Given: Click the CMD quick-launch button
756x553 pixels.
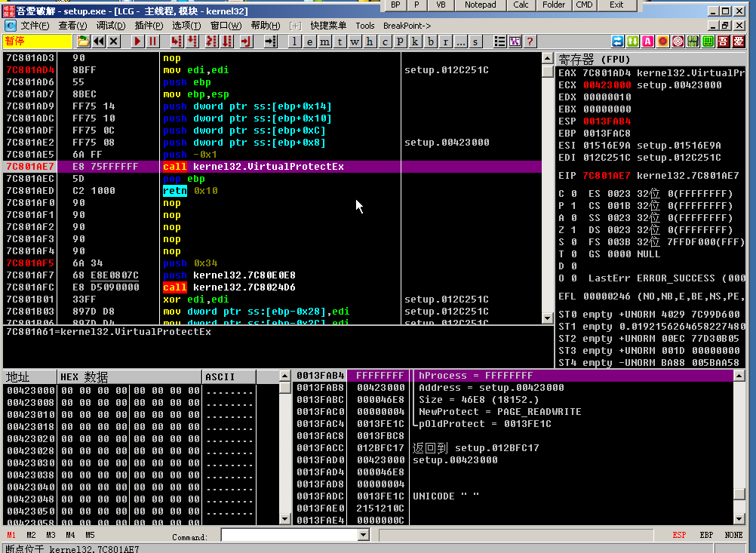Looking at the screenshot, I should coord(585,5).
